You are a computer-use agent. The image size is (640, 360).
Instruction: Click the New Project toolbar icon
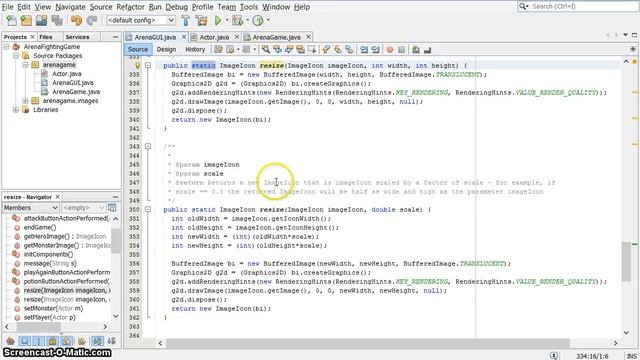click(26, 20)
